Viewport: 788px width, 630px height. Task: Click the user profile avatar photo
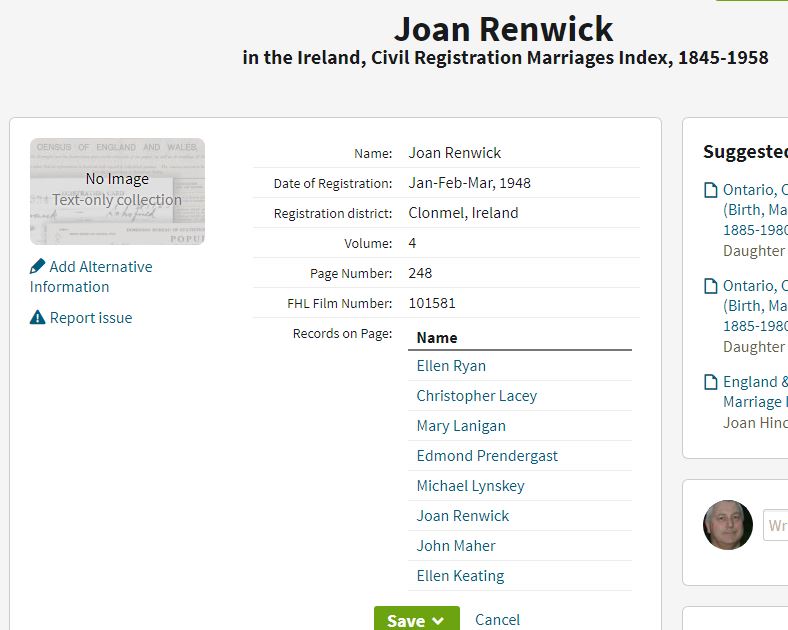pyautogui.click(x=728, y=525)
